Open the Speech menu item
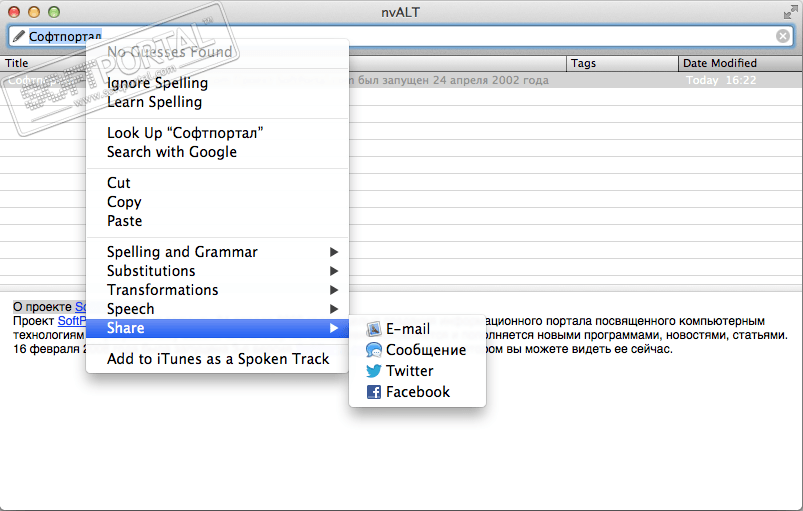The width and height of the screenshot is (803, 511). 218,309
